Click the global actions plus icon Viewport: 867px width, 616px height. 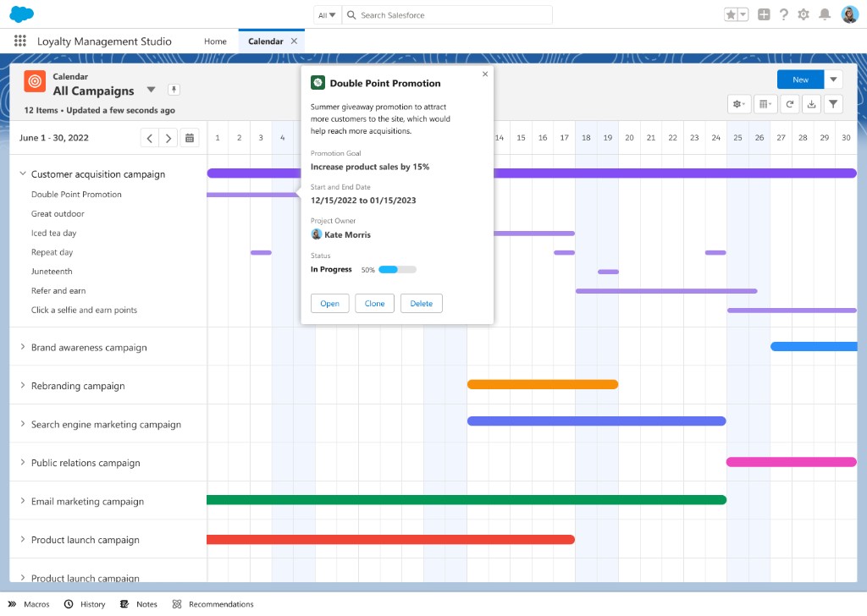tap(764, 15)
